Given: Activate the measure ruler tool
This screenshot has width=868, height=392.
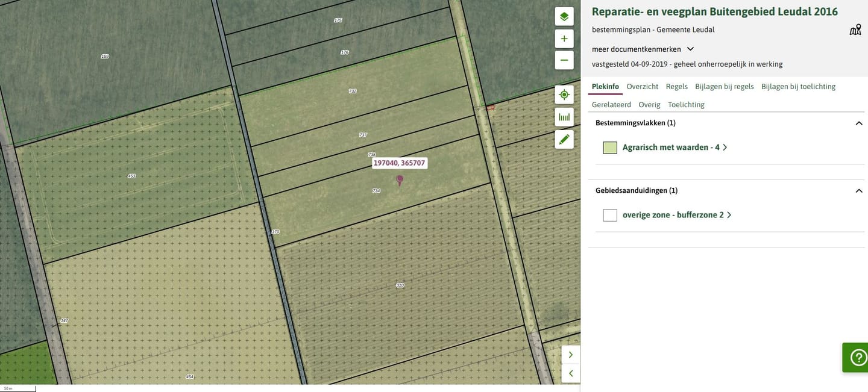Looking at the screenshot, I should tap(564, 117).
